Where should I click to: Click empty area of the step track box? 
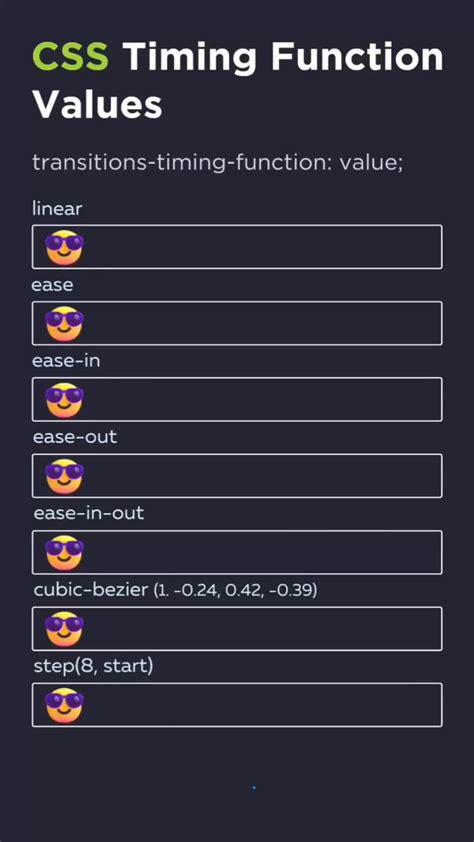pos(263,705)
